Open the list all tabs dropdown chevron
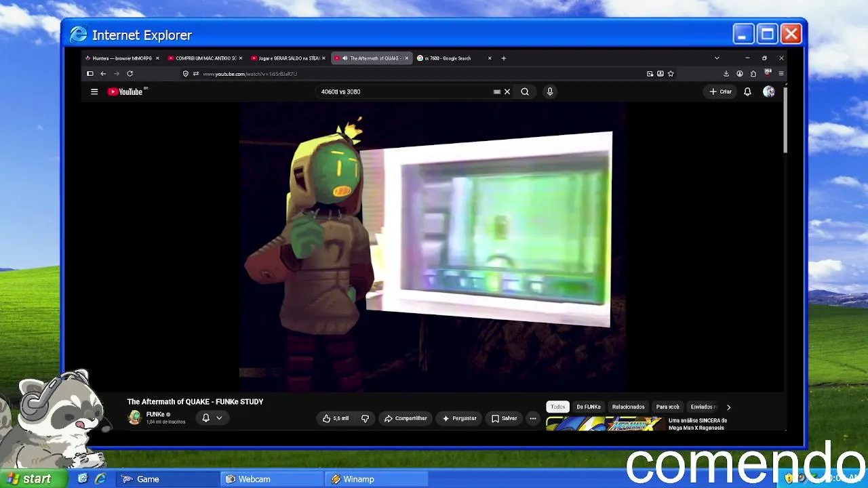Viewport: 868px width, 488px height. (717, 58)
